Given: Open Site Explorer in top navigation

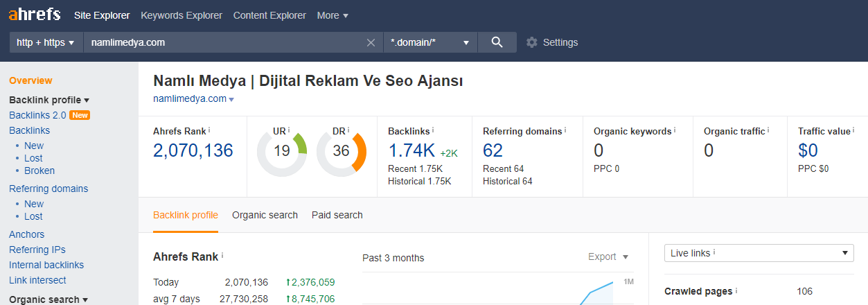Looking at the screenshot, I should 102,15.
